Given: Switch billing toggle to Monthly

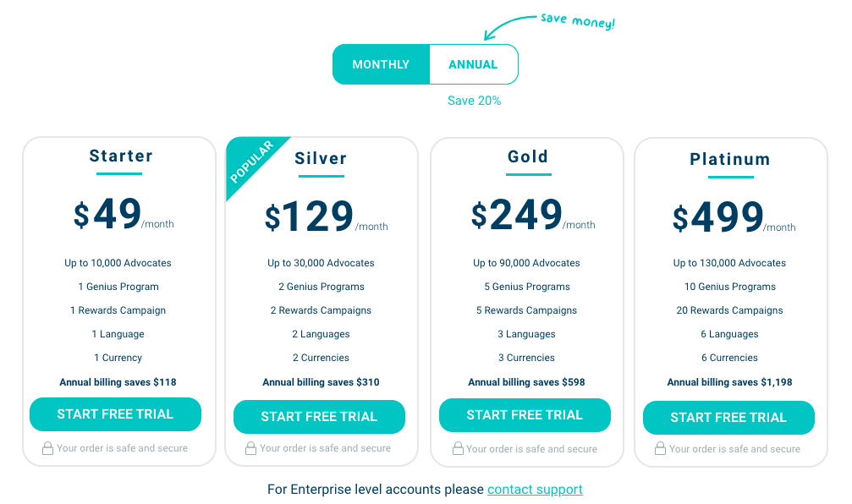Looking at the screenshot, I should pos(381,64).
